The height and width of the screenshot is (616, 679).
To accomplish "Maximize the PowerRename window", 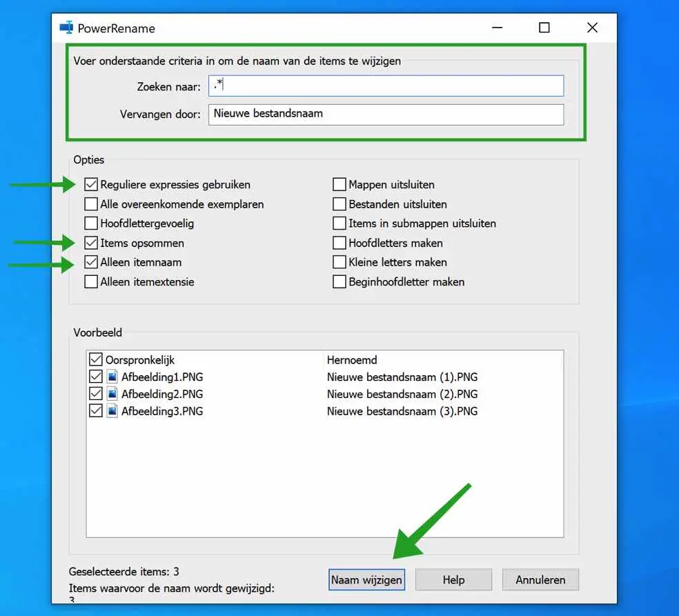I will (544, 28).
